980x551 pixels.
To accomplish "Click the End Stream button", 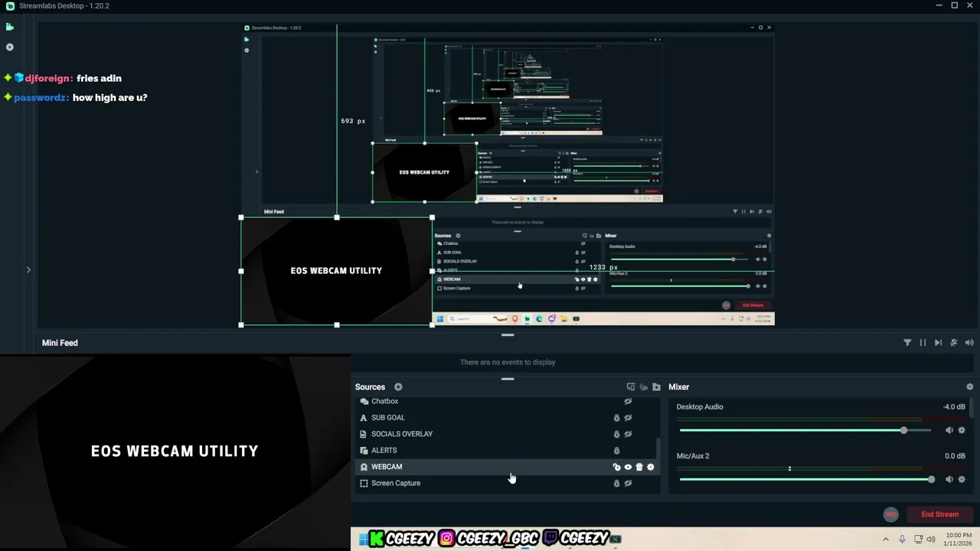I will pos(939,514).
